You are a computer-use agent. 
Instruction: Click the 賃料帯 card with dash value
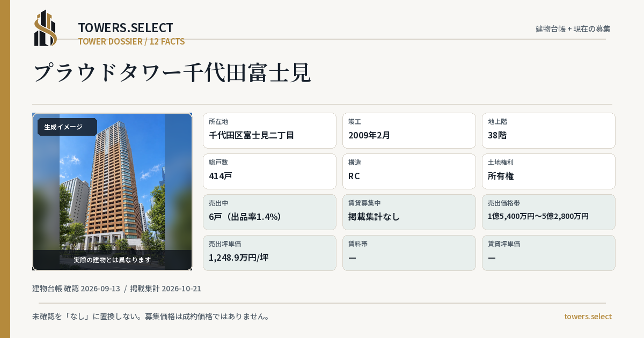pos(409,253)
